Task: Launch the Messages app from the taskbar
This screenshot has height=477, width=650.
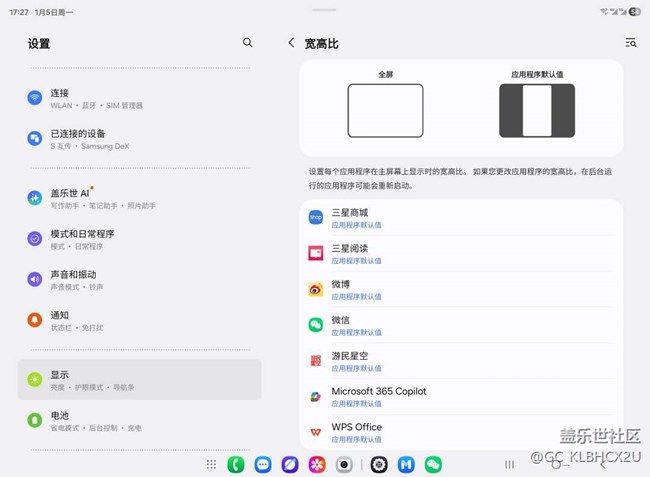Action: pyautogui.click(x=263, y=464)
